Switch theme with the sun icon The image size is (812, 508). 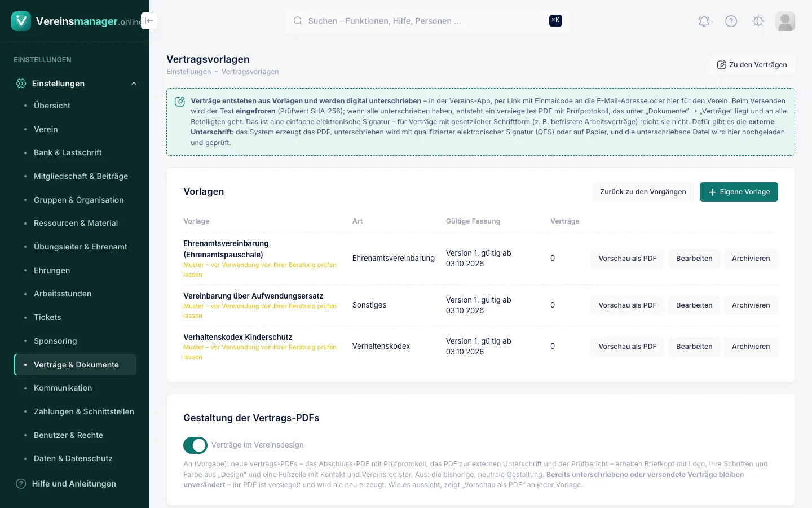tap(758, 21)
